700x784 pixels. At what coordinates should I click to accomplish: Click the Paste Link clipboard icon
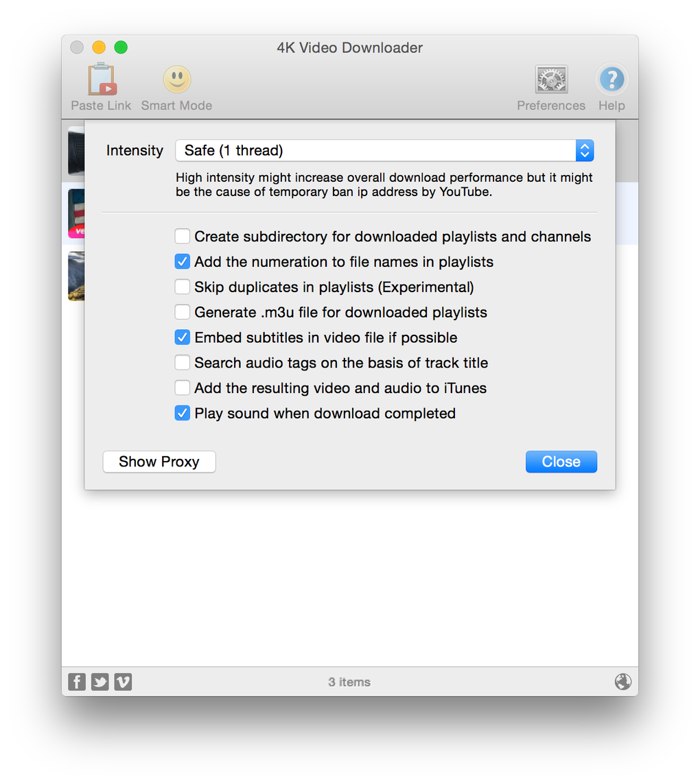(102, 79)
